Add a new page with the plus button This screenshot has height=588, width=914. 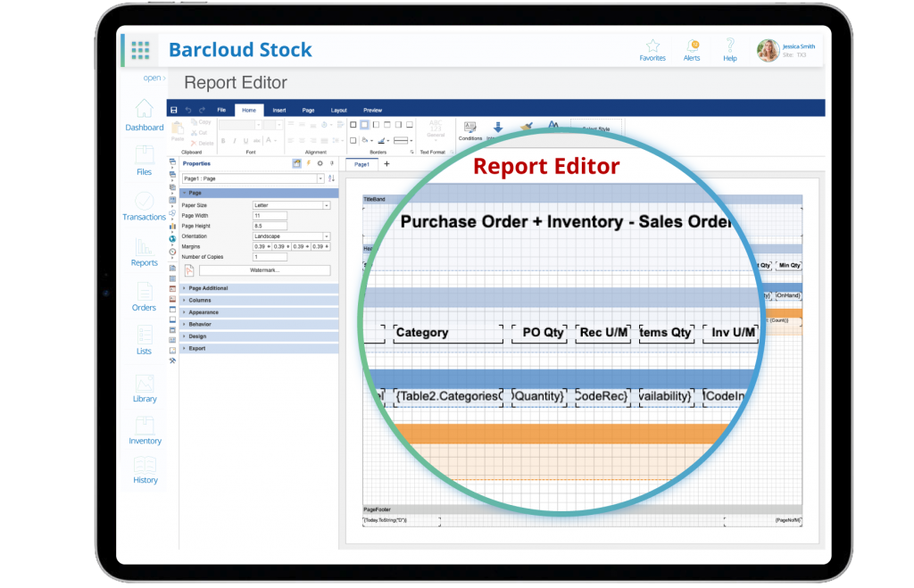[x=386, y=164]
